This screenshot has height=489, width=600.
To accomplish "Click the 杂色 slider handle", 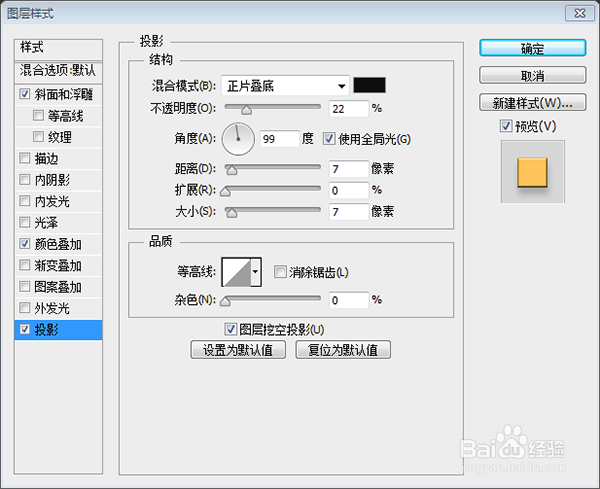I will pos(225,302).
